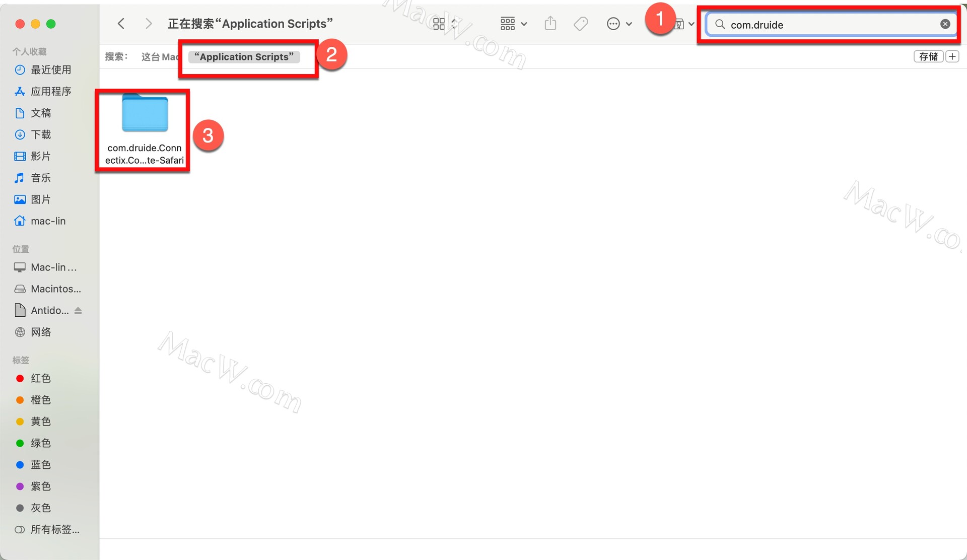Open the group-by options dropdown
967x560 pixels.
(x=513, y=24)
